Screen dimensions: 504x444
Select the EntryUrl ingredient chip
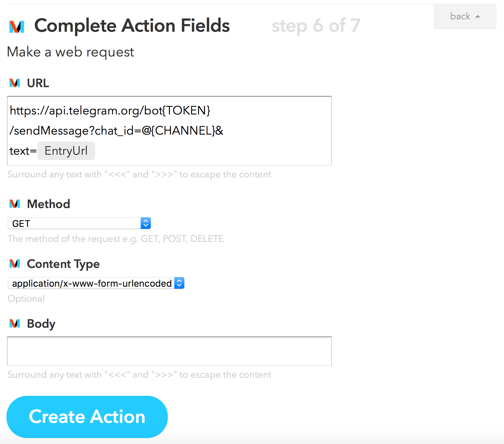[66, 151]
